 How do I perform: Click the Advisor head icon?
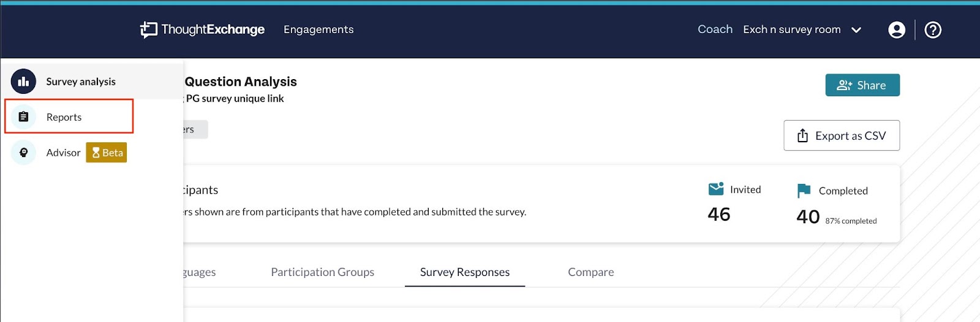pyautogui.click(x=23, y=153)
